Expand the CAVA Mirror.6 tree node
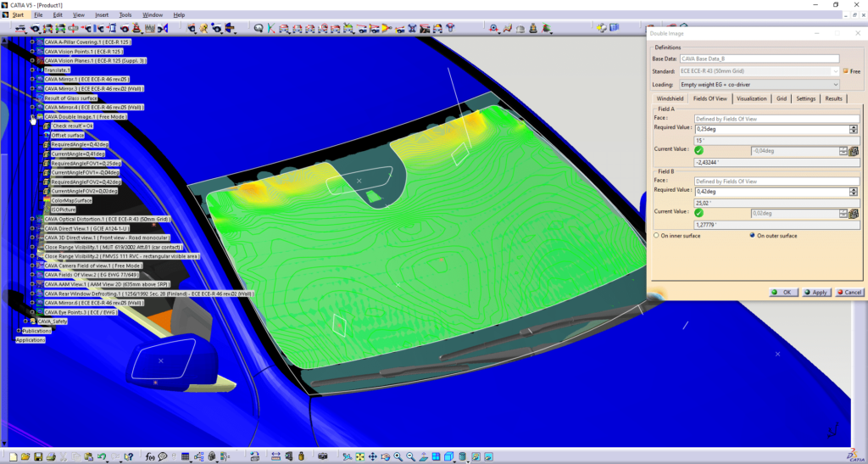Viewport: 868px width, 464px height. coord(32,303)
